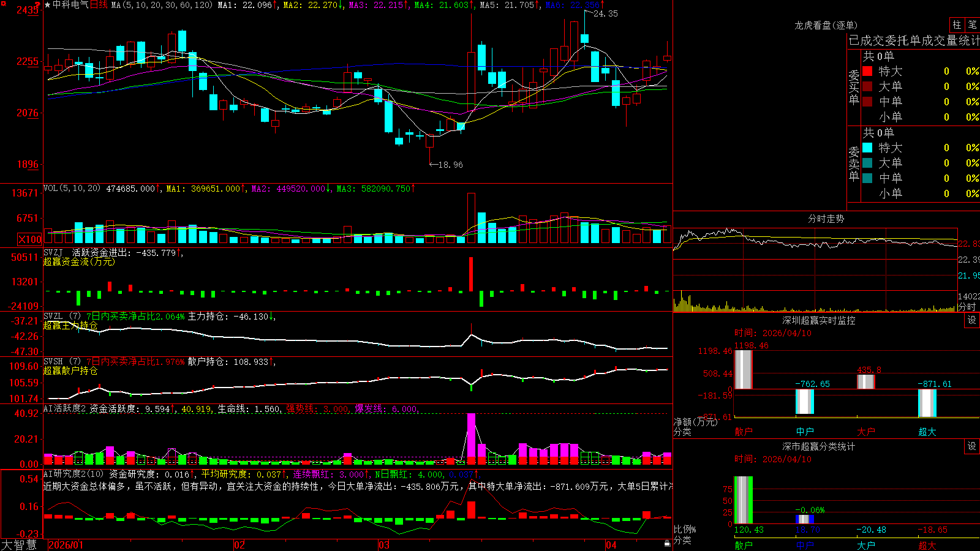Click the SVSH (7) indicator label
The height and width of the screenshot is (551, 980).
point(62,362)
